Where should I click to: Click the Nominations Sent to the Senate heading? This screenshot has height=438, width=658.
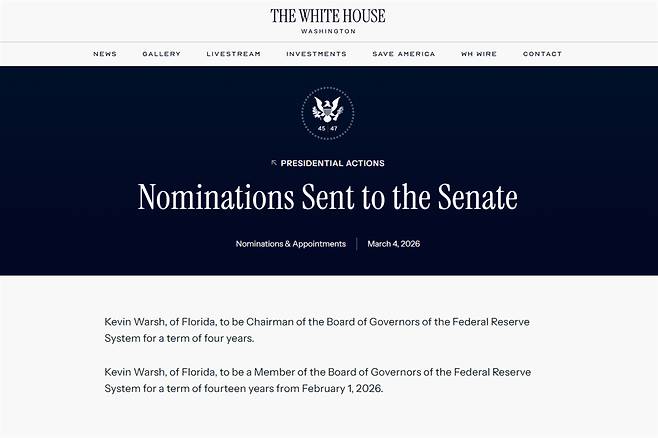(328, 197)
